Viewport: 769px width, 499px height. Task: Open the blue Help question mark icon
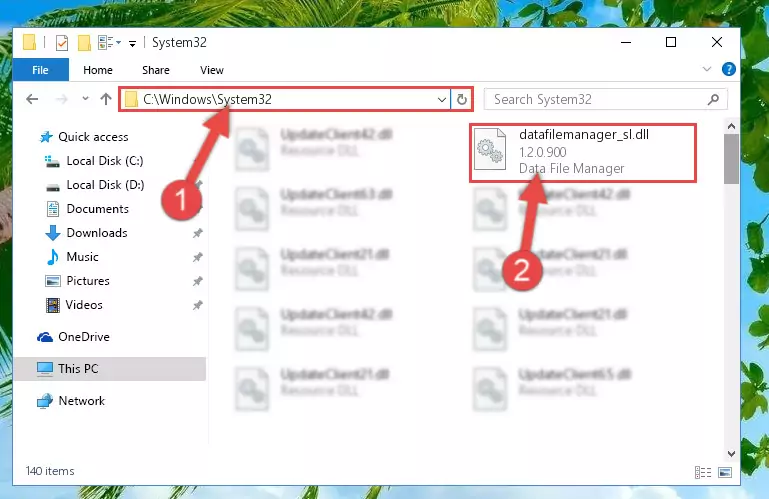(728, 69)
